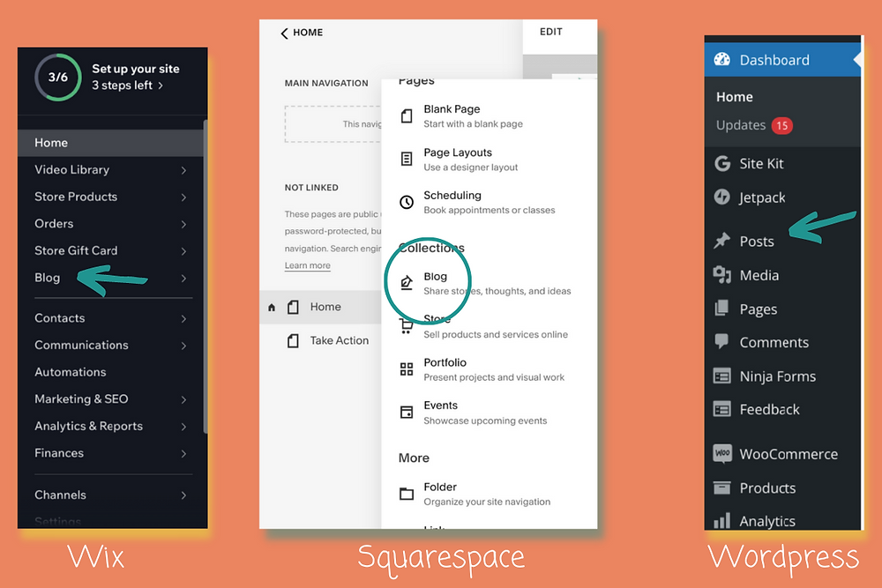Expand Communications chevron in Wix
This screenshot has width=882, height=588.
pyautogui.click(x=183, y=346)
